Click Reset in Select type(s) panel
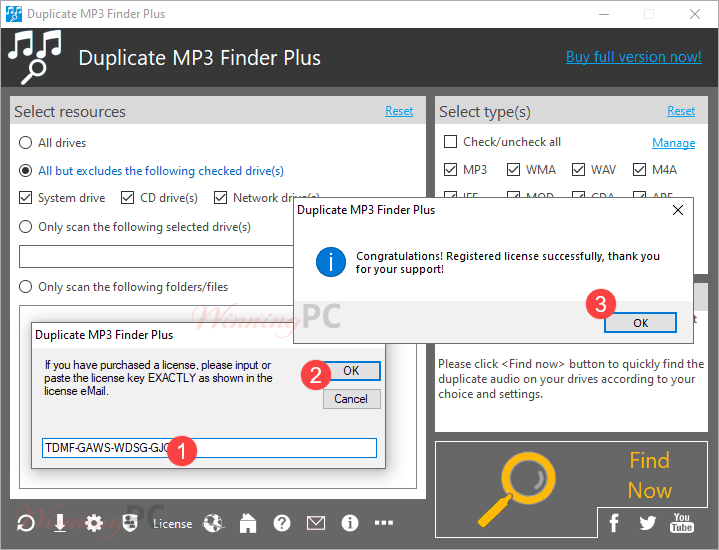The height and width of the screenshot is (550, 719). pyautogui.click(x=681, y=111)
